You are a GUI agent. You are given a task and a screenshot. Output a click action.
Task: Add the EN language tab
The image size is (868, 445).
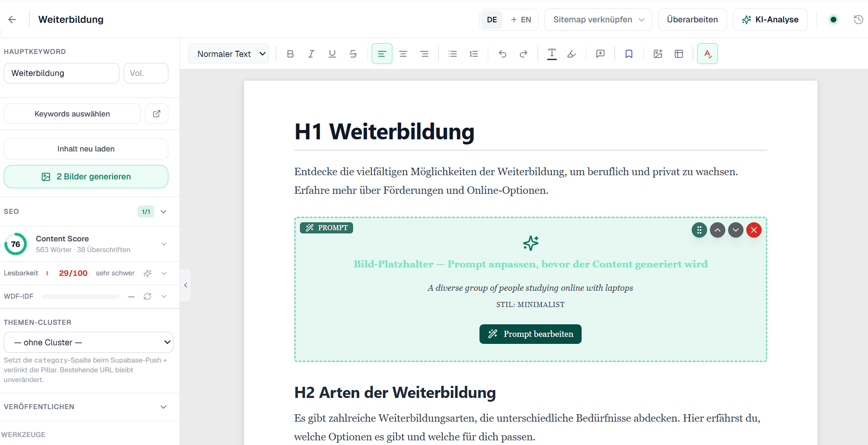(521, 20)
